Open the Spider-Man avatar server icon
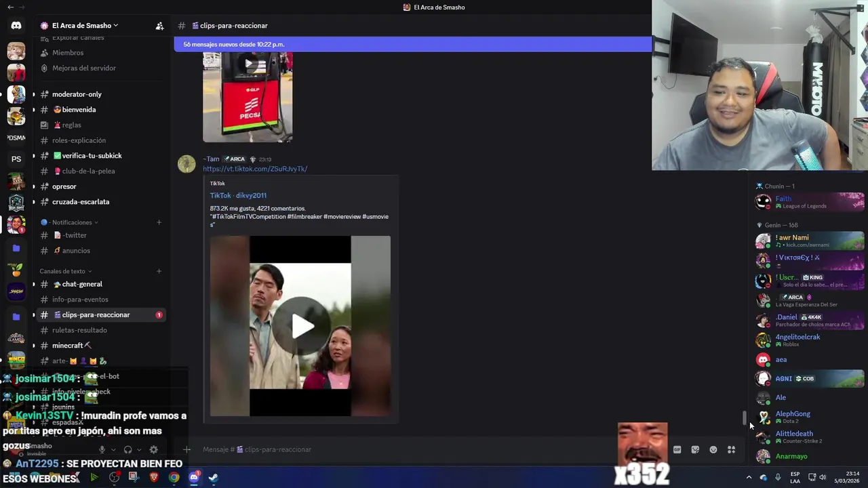Image resolution: width=868 pixels, height=488 pixels. pos(16,73)
